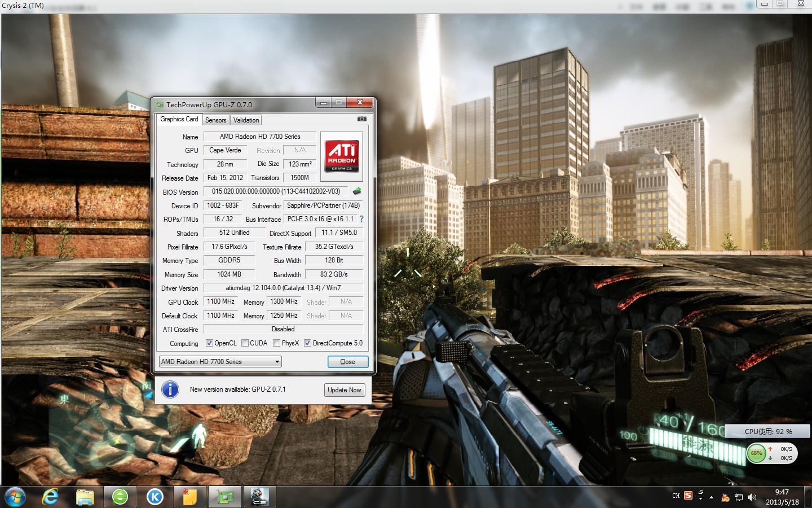The width and height of the screenshot is (812, 508).
Task: Click the Name field AMD Radeon HD 7700 Series
Action: 260,137
